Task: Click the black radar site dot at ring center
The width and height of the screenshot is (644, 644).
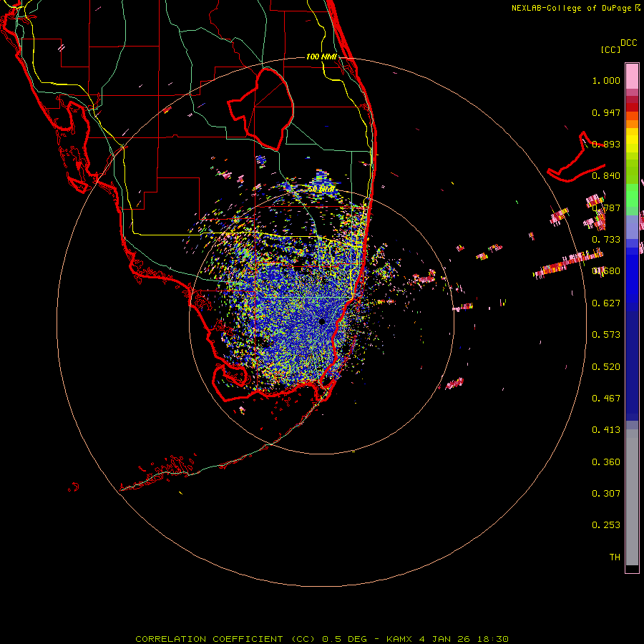Action: pos(322,321)
